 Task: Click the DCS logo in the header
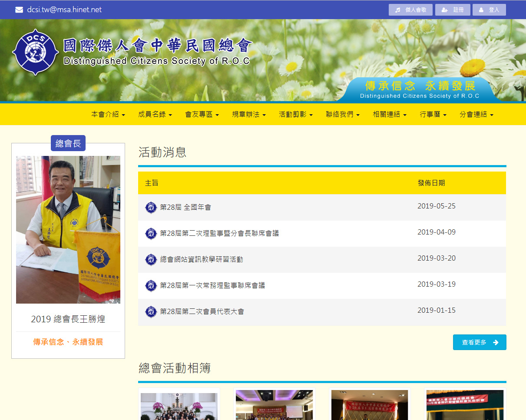coord(35,52)
